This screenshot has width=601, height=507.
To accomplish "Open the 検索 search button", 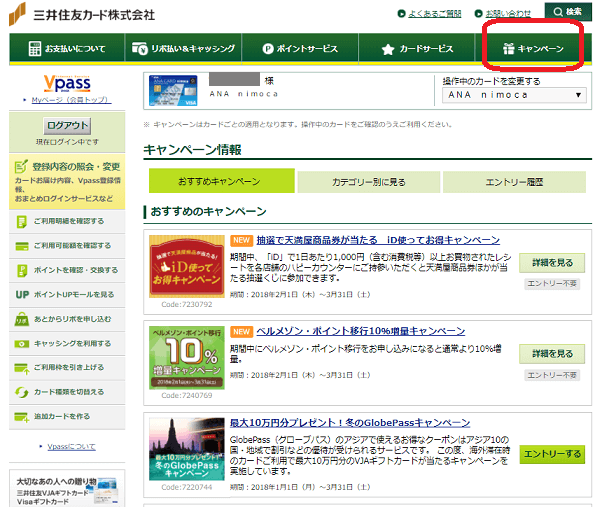I will [x=568, y=11].
